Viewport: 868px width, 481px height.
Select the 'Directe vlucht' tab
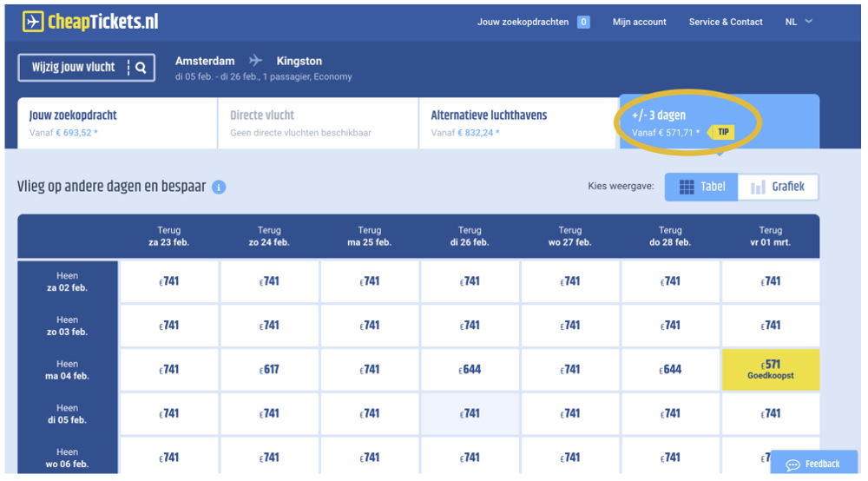[x=318, y=123]
